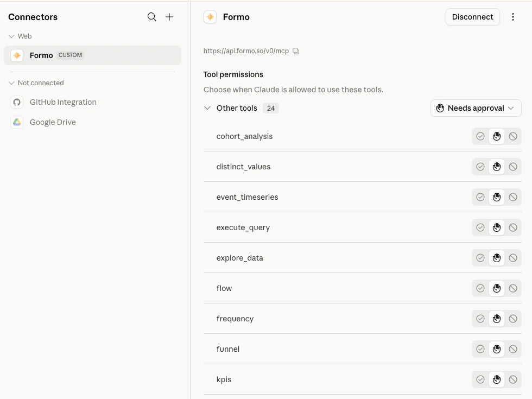Viewport: 532px width, 399px height.
Task: Click the frequency tool name
Action: [235, 319]
